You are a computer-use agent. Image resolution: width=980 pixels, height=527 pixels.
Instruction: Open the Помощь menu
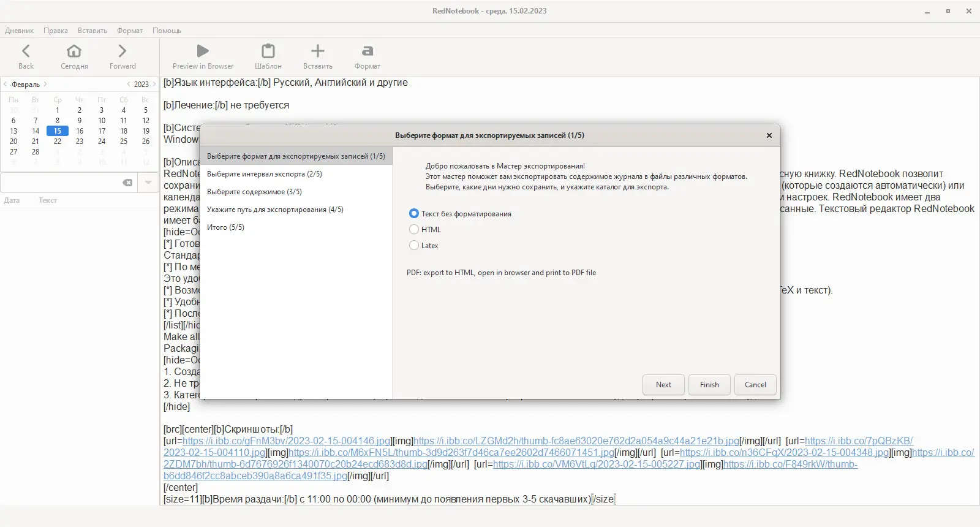pos(167,31)
